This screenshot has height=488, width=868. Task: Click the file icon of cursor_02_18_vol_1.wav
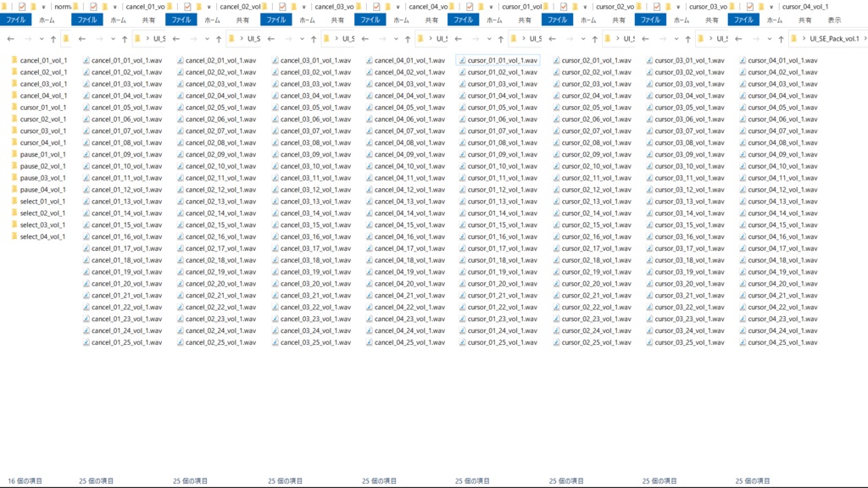[556, 260]
